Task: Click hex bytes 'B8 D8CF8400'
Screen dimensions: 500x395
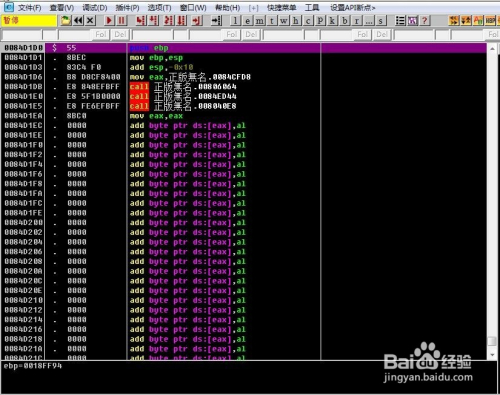Action: tap(93, 77)
